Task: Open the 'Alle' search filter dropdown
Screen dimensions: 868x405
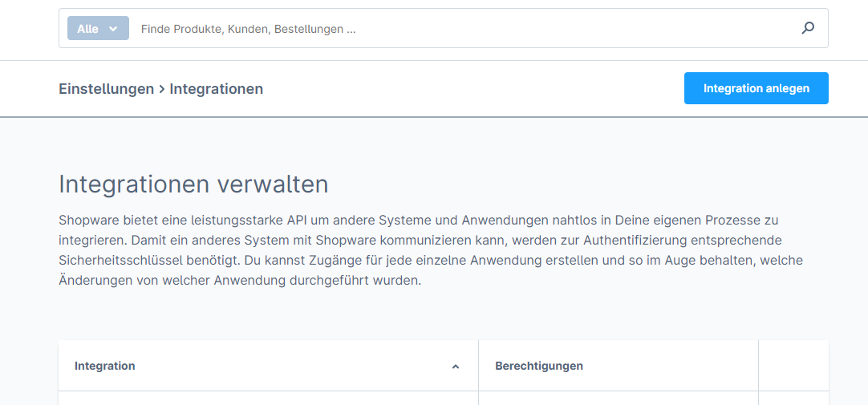Action: click(x=98, y=29)
